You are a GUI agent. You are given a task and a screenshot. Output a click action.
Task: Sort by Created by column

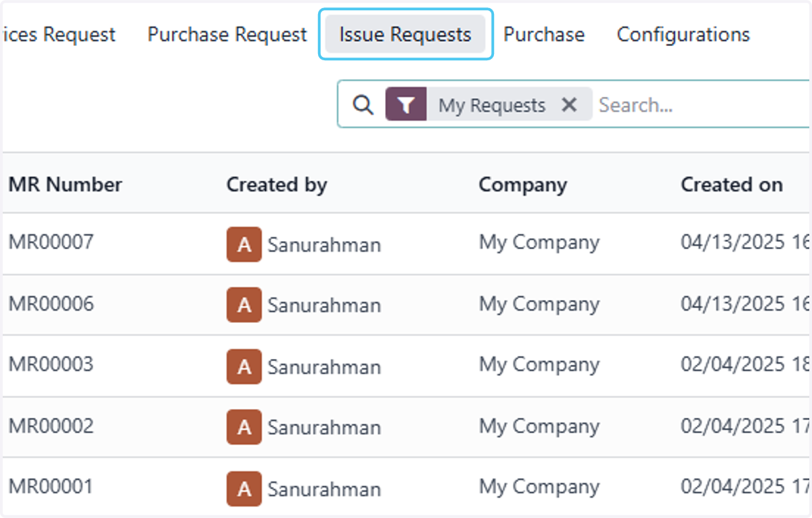pos(277,184)
